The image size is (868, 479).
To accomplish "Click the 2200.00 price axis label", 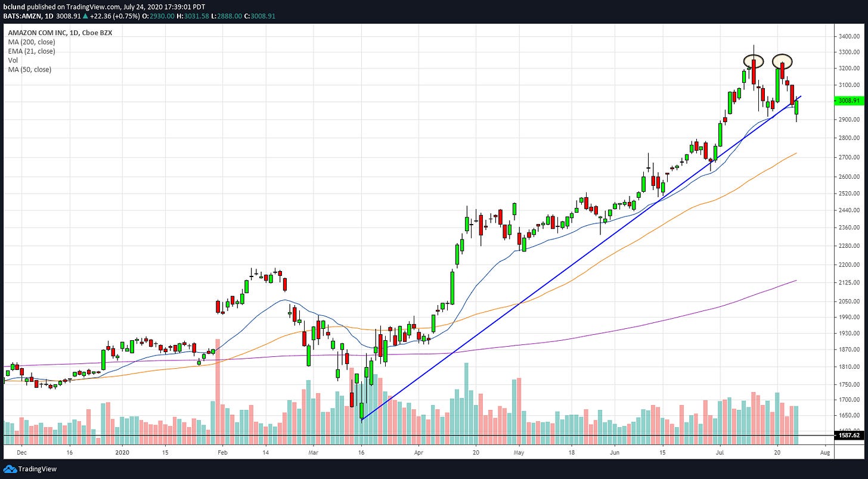I will (x=849, y=265).
